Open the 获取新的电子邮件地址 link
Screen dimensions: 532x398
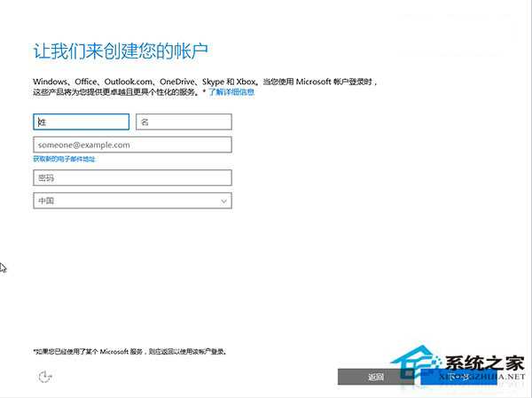tap(64, 159)
